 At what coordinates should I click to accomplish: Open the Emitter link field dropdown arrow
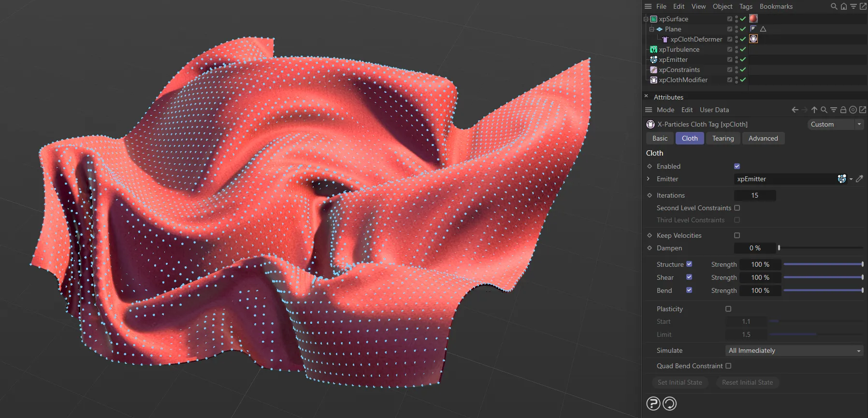[851, 179]
